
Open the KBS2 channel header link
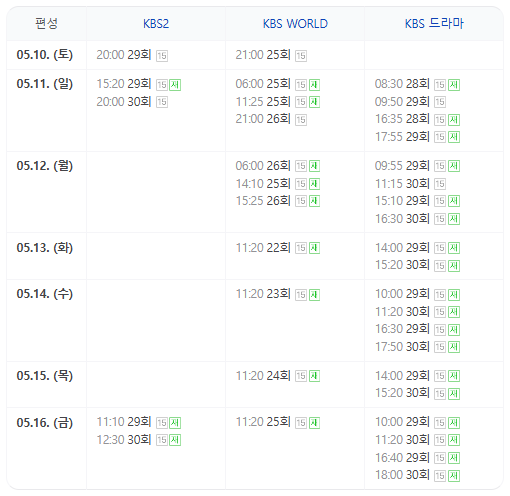click(156, 24)
